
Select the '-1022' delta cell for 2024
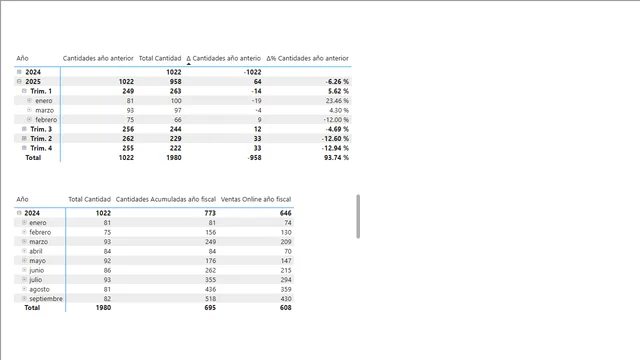pos(252,72)
